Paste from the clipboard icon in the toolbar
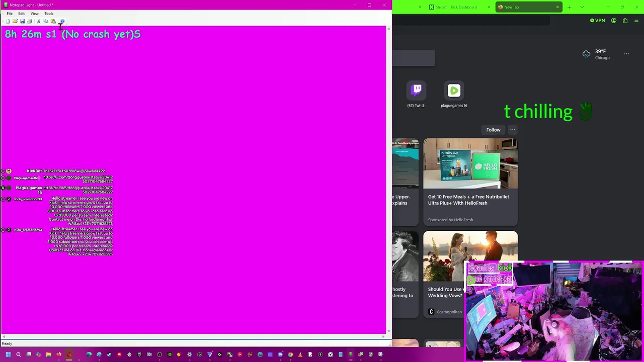The image size is (644, 362). tap(53, 21)
